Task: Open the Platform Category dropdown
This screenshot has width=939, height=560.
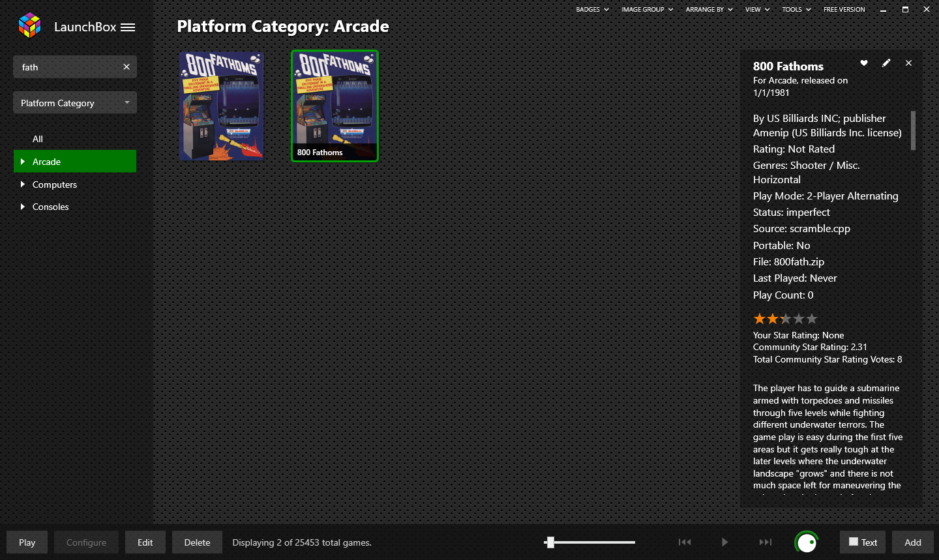Action: point(75,102)
